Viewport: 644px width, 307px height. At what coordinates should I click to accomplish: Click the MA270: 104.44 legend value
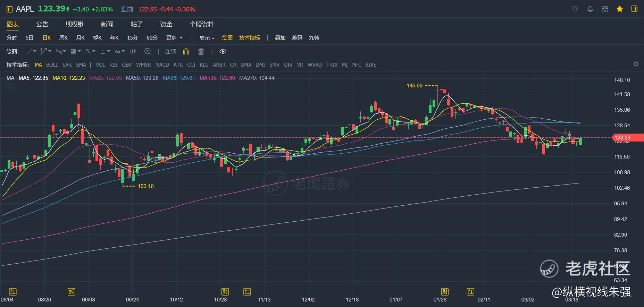pyautogui.click(x=257, y=78)
